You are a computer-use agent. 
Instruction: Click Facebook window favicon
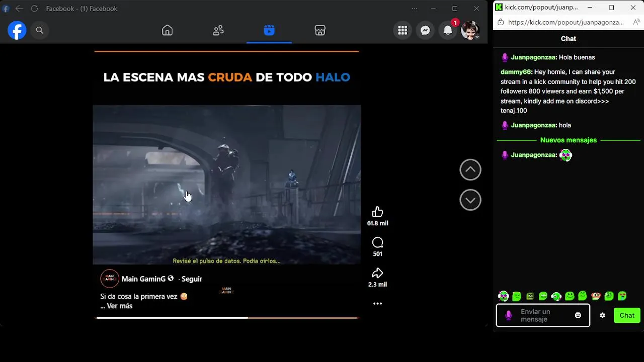tap(6, 9)
